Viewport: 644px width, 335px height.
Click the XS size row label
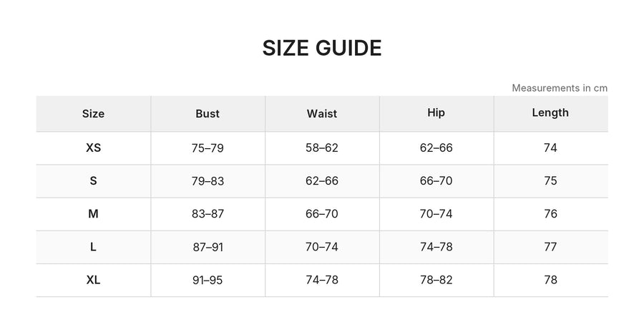tap(93, 148)
